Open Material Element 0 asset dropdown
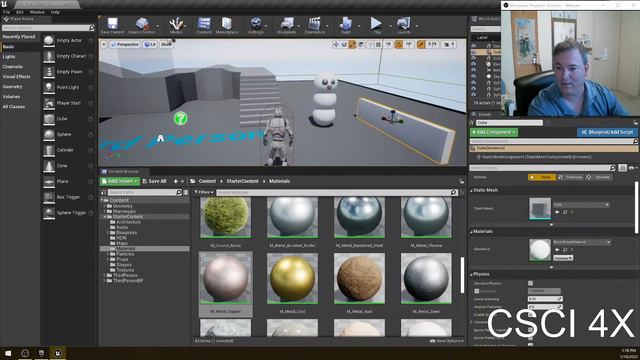Image resolution: width=640 pixels, height=360 pixels. pos(582,242)
